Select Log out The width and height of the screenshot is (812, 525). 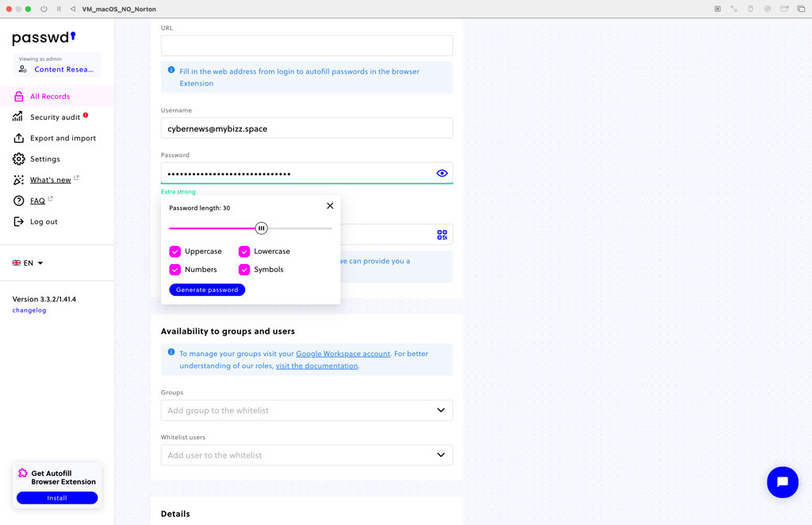[44, 221]
